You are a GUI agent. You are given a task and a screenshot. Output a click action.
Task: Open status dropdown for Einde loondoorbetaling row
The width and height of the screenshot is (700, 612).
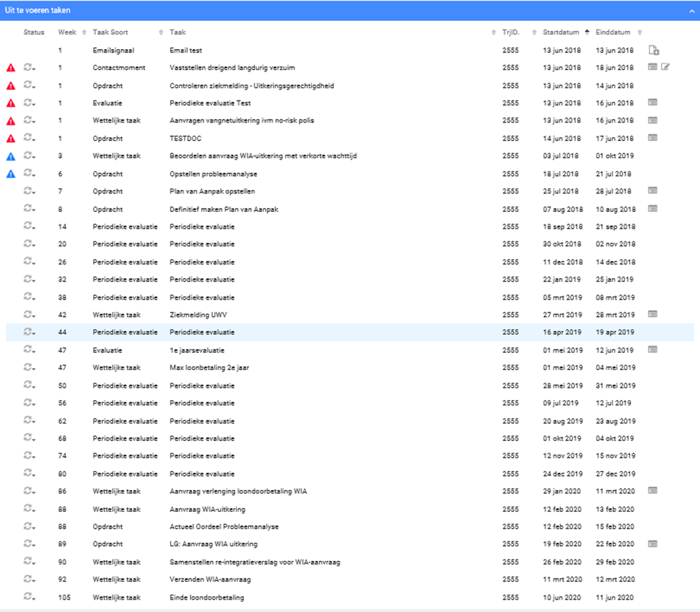point(29,598)
